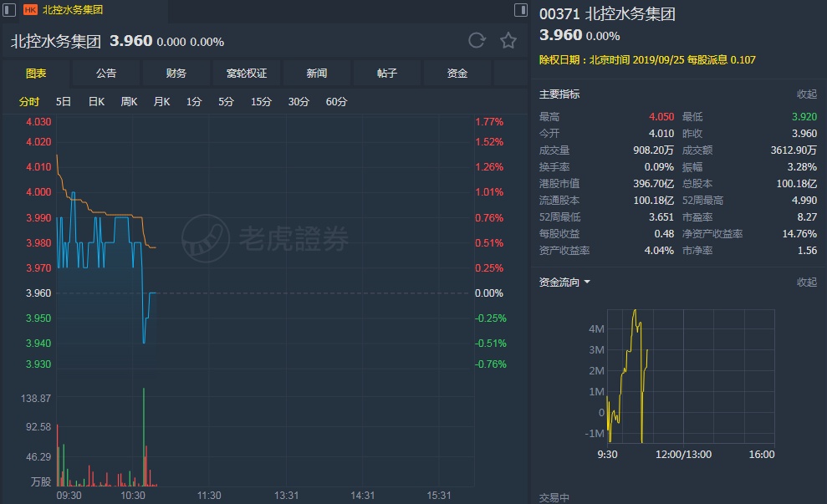Click the 52周最高 value 4.990
Screen dimensions: 827x504
(804, 201)
